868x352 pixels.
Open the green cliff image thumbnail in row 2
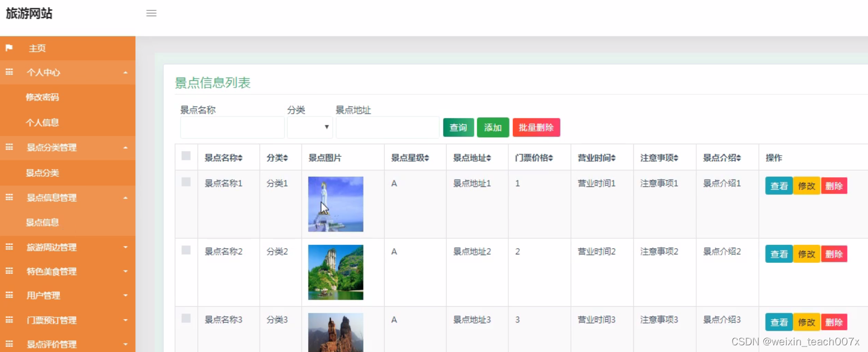pyautogui.click(x=336, y=272)
